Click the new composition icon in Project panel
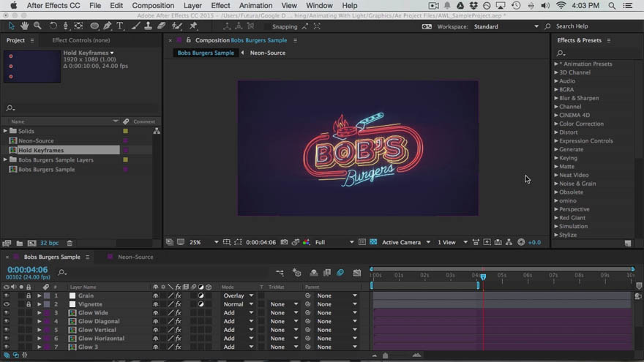This screenshot has width=644, height=362. 31,243
